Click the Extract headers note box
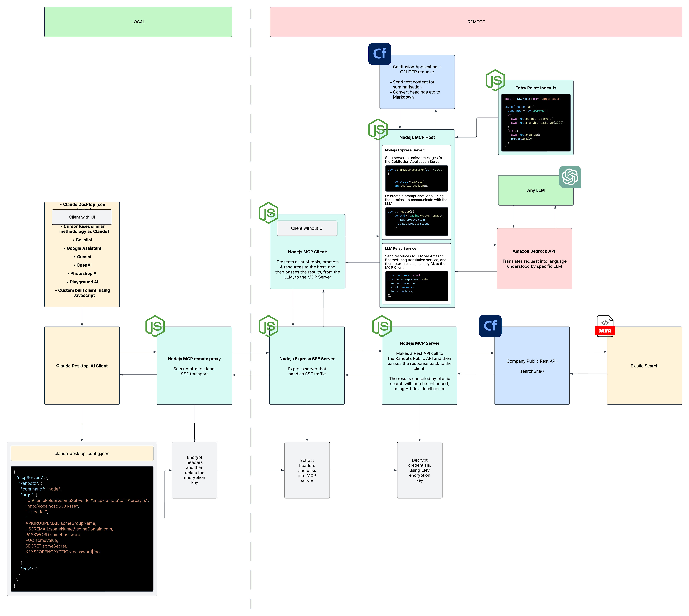 click(x=307, y=470)
